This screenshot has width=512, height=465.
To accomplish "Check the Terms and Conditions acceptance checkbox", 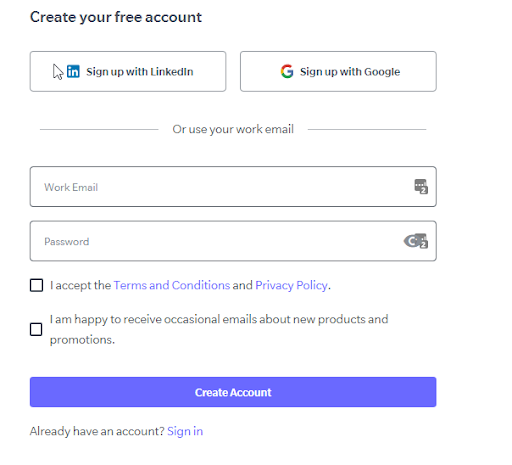I will point(36,285).
